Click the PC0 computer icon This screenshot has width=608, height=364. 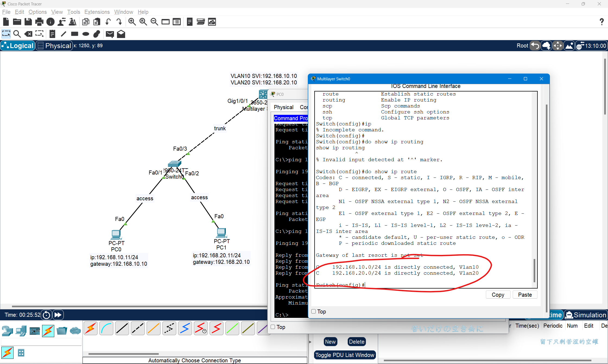pyautogui.click(x=116, y=235)
